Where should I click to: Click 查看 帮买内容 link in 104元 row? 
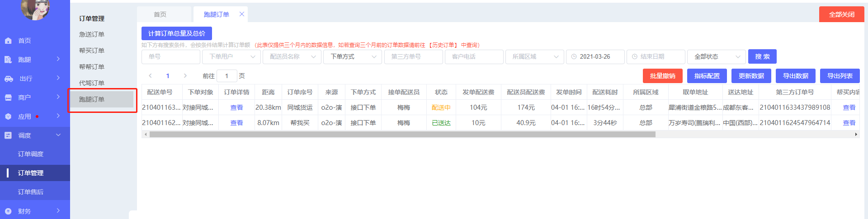(x=849, y=107)
